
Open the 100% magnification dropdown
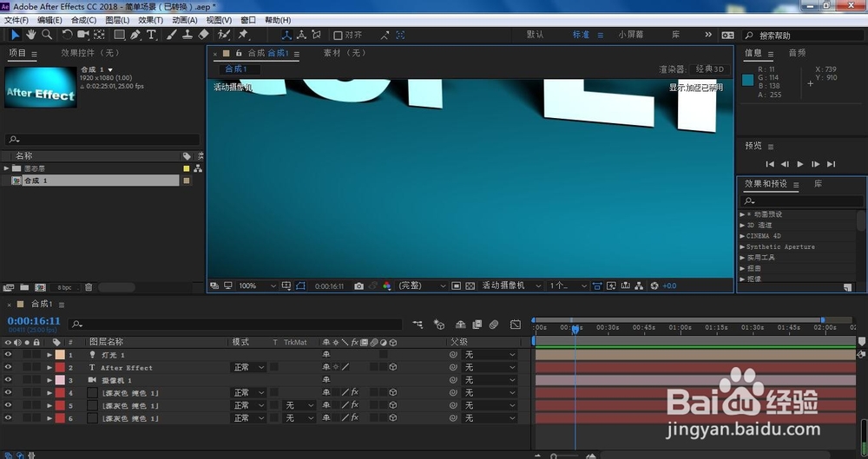258,285
